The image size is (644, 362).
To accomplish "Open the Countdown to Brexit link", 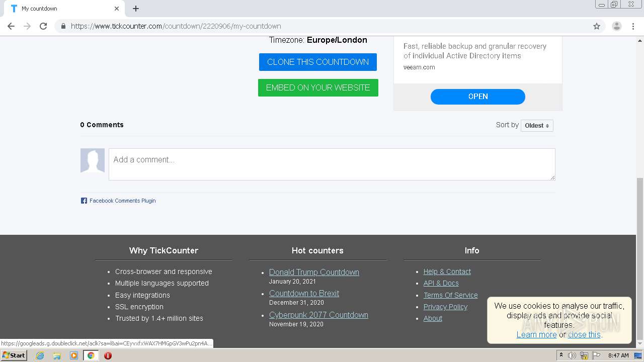I will coord(304,293).
